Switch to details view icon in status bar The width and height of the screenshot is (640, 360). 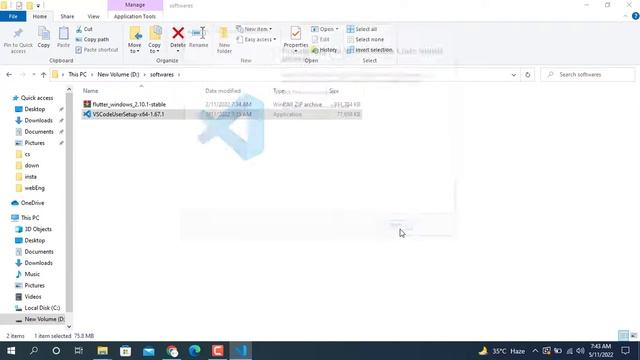(623, 336)
